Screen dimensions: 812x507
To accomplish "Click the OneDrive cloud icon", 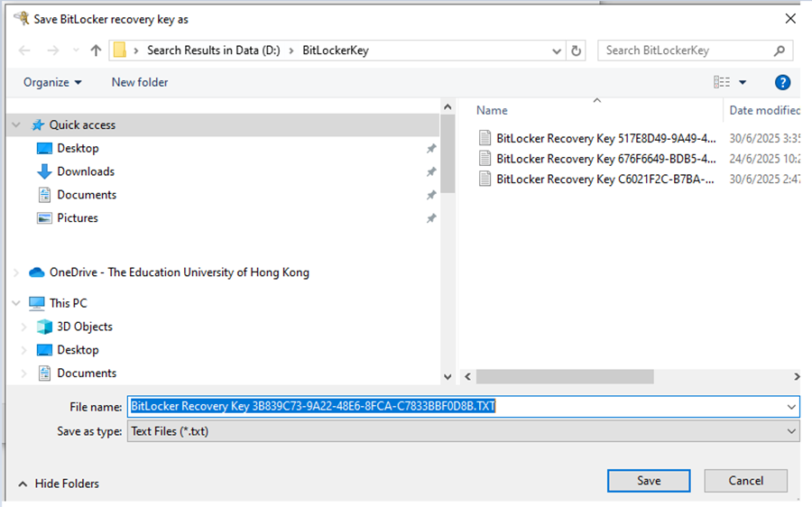I will (37, 272).
